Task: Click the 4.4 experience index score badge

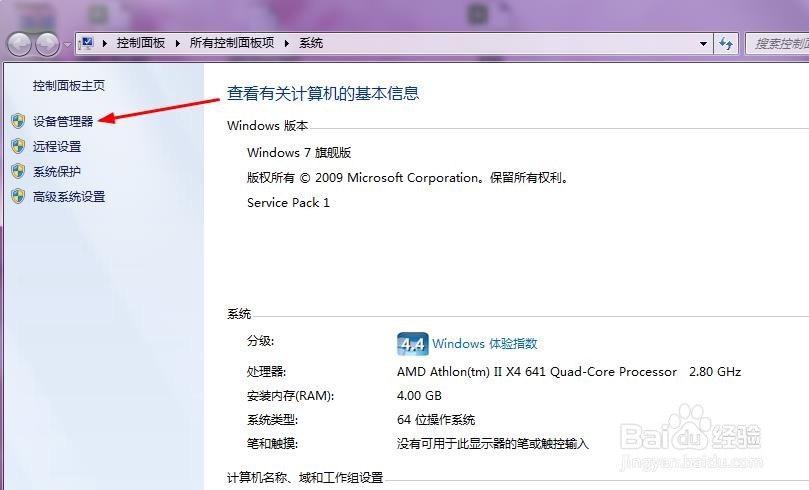Action: 412,344
